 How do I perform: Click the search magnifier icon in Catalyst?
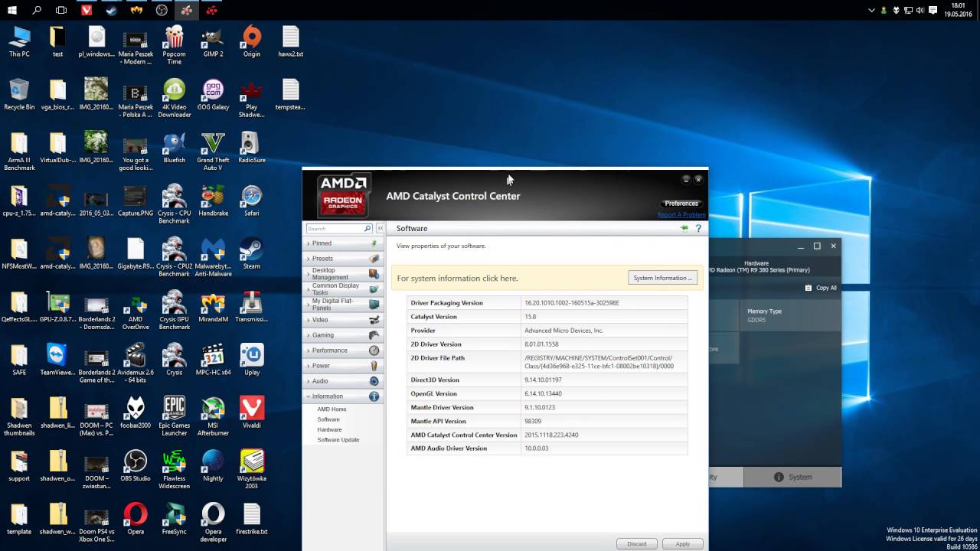coord(367,229)
